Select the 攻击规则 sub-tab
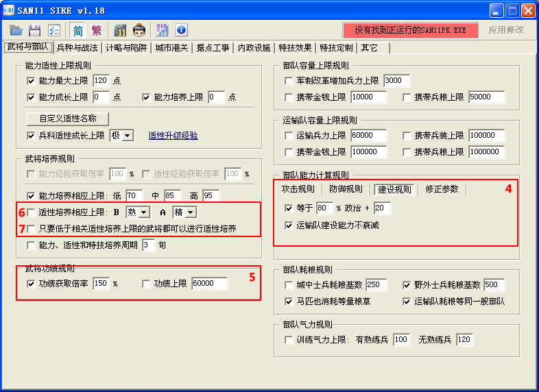This screenshot has width=539, height=392. (298, 189)
